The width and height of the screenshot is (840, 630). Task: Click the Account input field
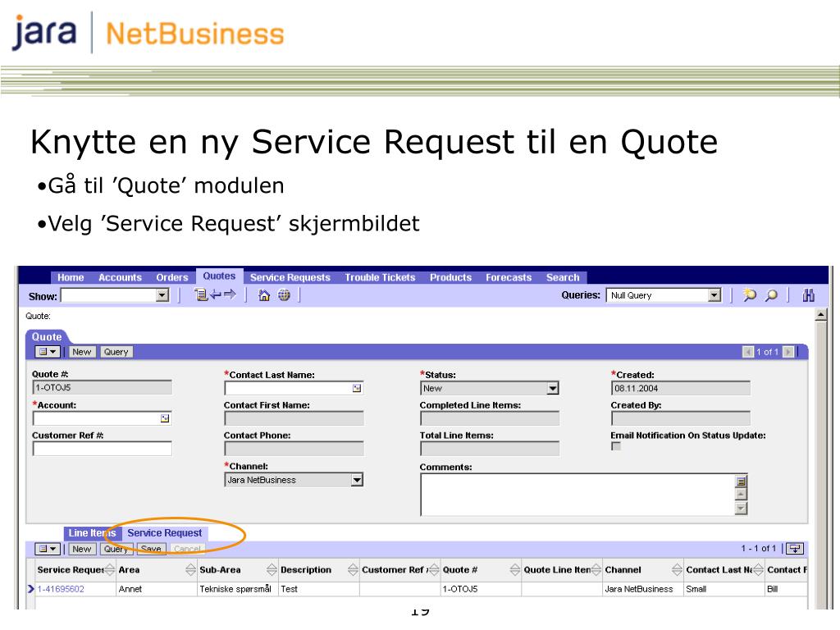(x=103, y=418)
